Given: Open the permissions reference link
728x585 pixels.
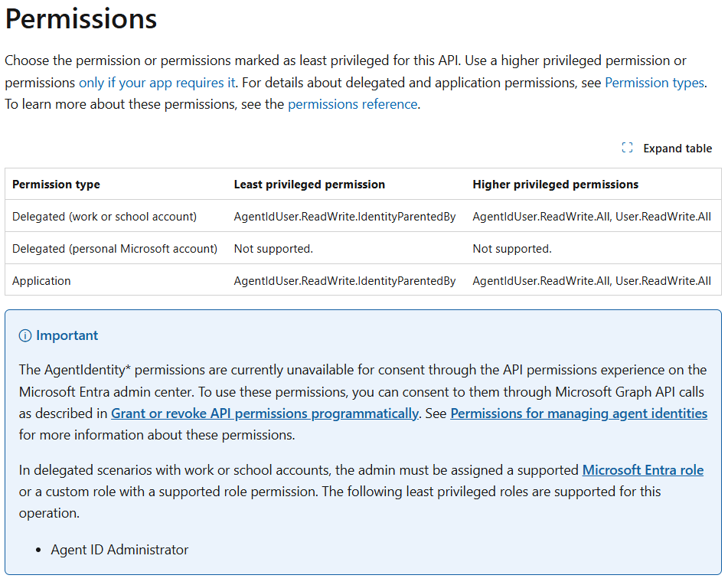Looking at the screenshot, I should 352,104.
